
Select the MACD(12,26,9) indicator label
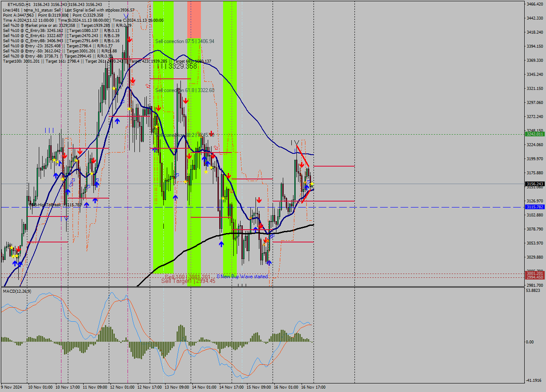[17, 291]
